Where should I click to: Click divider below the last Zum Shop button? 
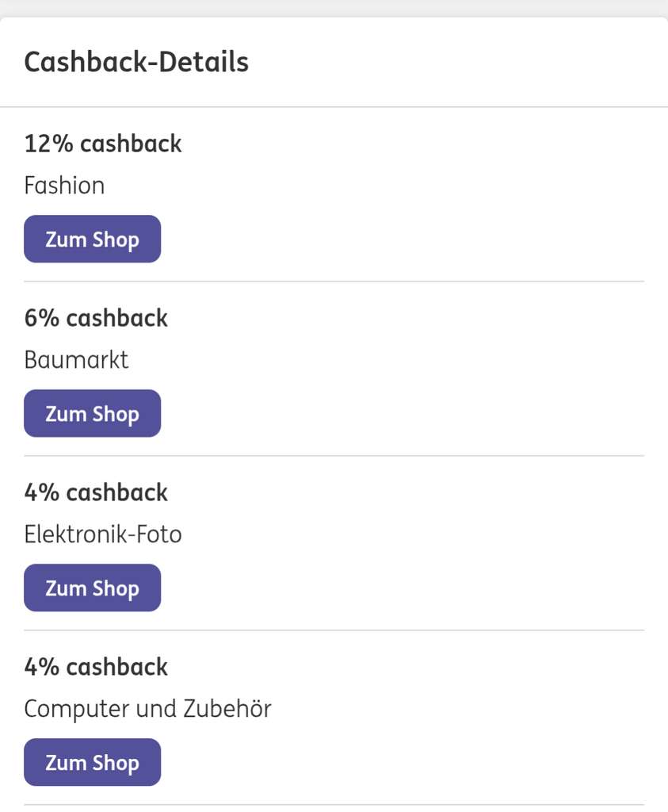click(334, 805)
